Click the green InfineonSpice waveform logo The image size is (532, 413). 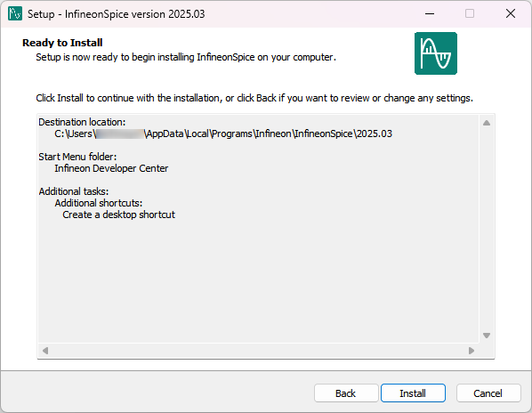(x=436, y=53)
